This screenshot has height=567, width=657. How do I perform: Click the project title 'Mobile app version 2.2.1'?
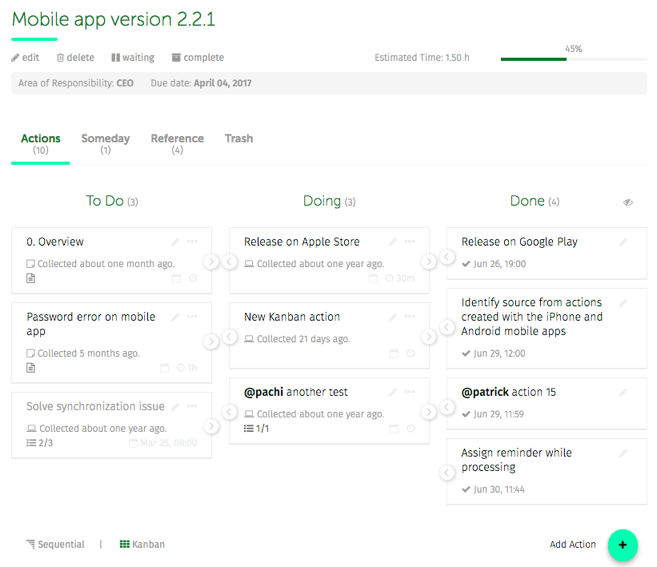(x=113, y=19)
